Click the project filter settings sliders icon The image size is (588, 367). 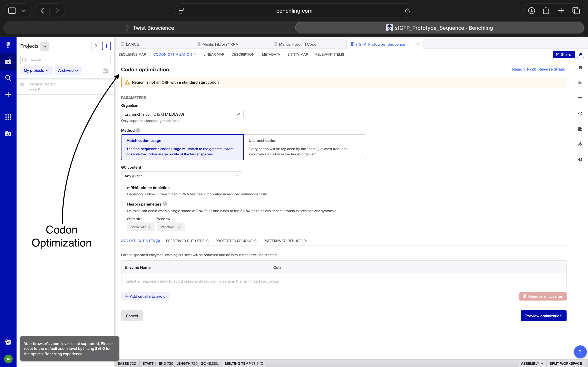point(106,71)
